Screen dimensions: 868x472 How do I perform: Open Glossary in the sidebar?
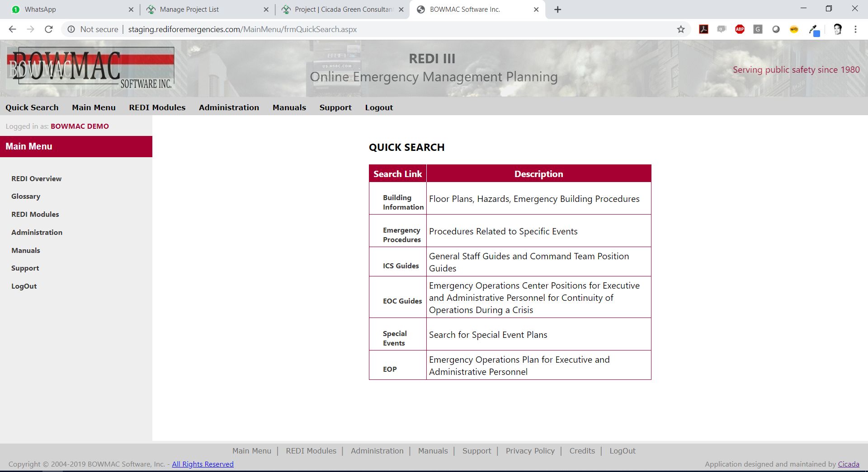pos(26,196)
